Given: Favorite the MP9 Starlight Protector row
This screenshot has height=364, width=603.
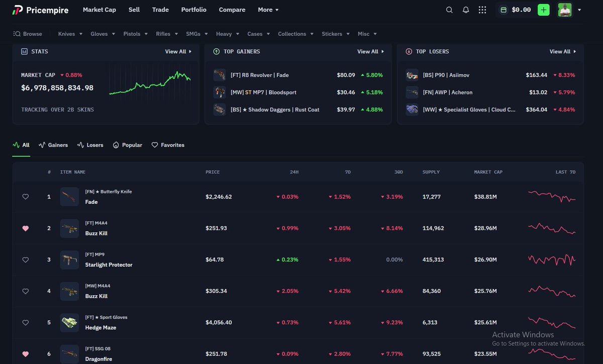Looking at the screenshot, I should click(x=26, y=260).
